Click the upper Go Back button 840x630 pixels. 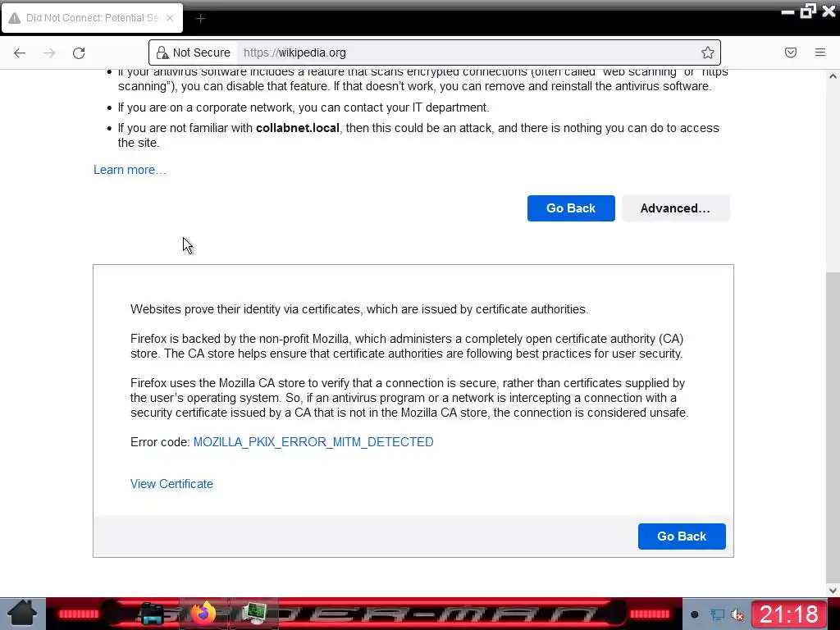pyautogui.click(x=571, y=208)
